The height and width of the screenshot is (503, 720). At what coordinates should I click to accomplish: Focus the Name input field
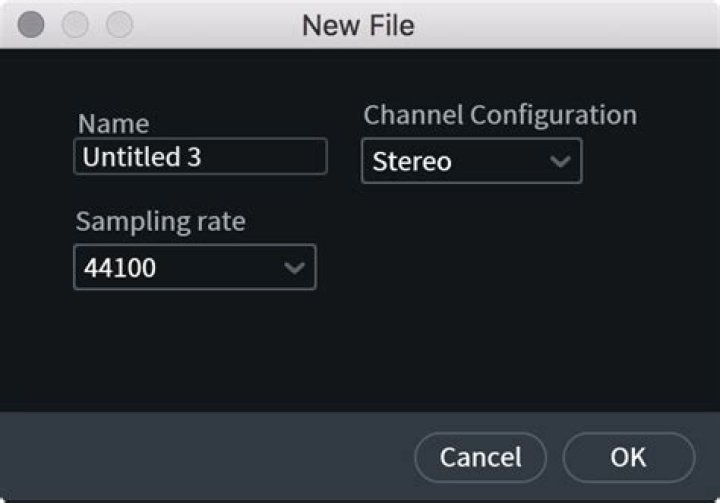[200, 157]
